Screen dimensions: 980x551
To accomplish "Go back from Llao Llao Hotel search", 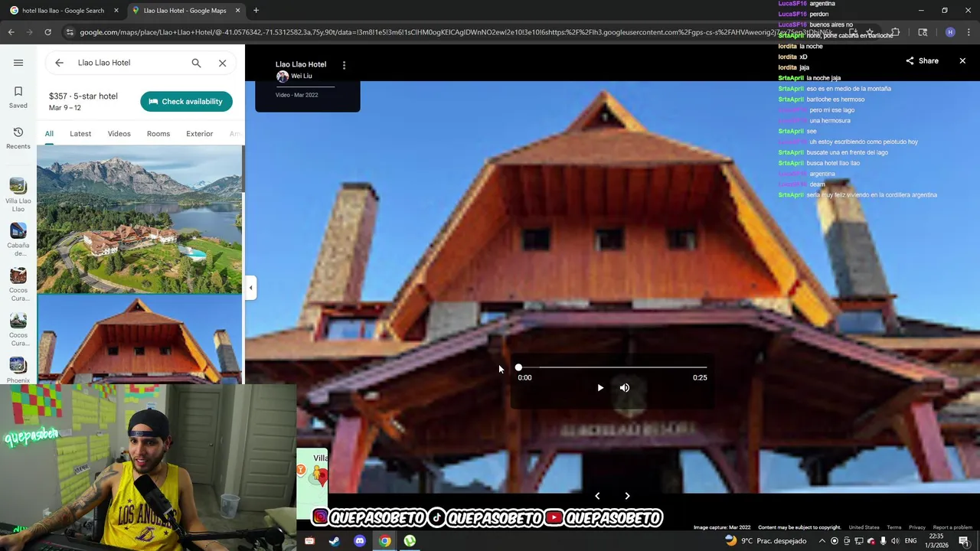I will 59,63.
